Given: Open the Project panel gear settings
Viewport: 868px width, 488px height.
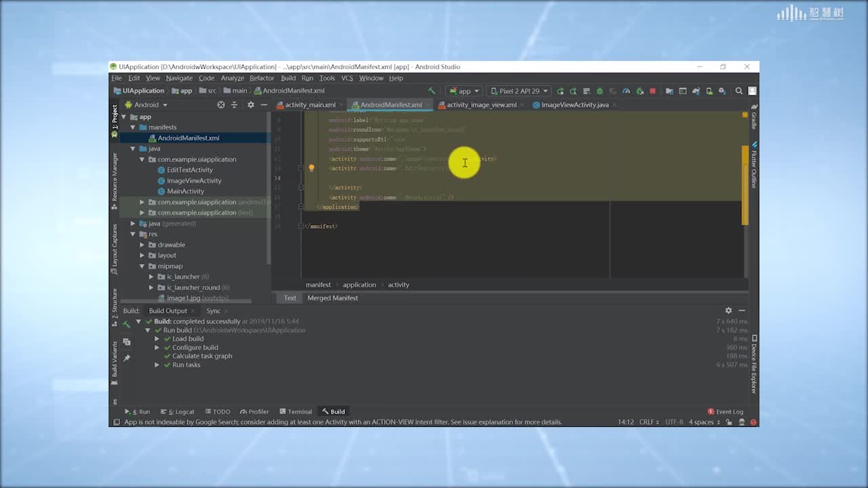Looking at the screenshot, I should pos(250,105).
